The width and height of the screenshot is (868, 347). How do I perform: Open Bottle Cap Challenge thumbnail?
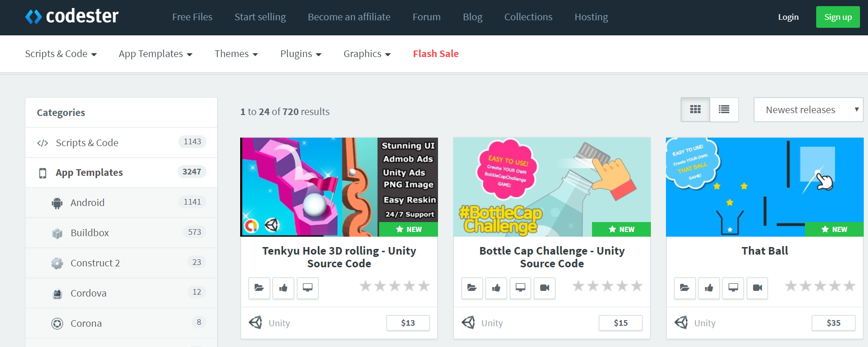pos(552,187)
